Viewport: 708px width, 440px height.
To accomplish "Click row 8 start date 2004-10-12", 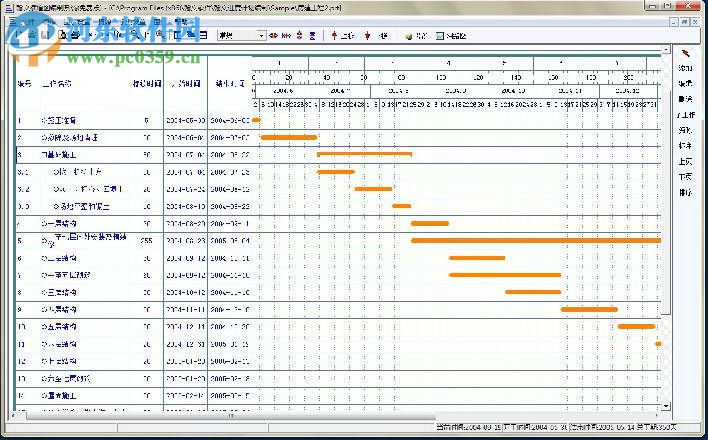I will [x=186, y=292].
